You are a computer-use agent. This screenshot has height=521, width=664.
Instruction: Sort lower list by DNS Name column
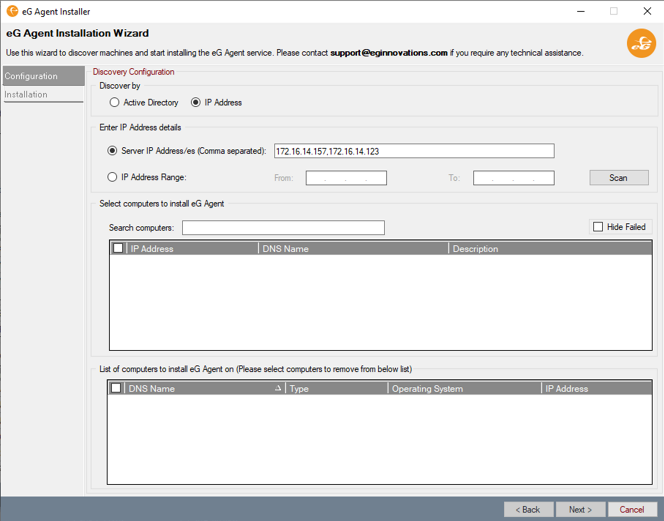point(205,388)
